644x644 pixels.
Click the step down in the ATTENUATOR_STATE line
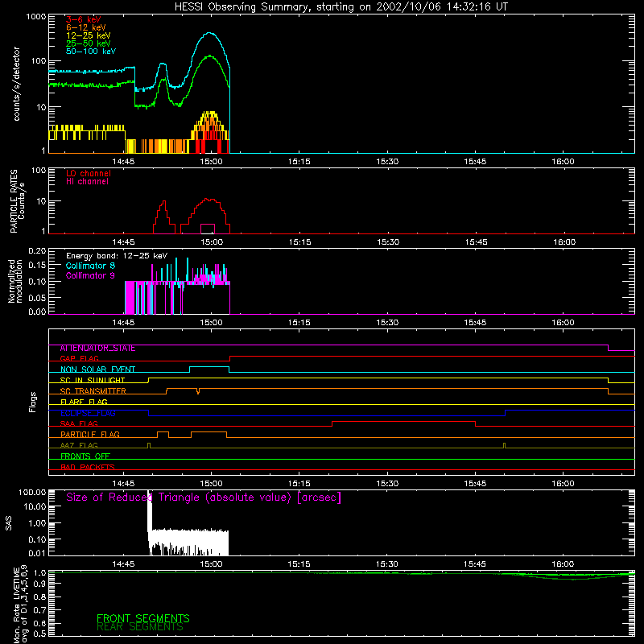coord(608,348)
